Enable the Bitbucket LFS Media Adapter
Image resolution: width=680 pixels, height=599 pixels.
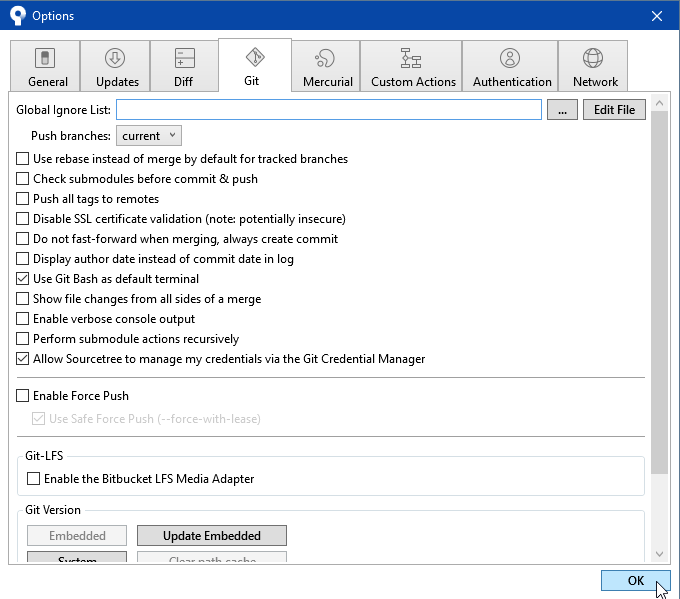pyautogui.click(x=33, y=479)
